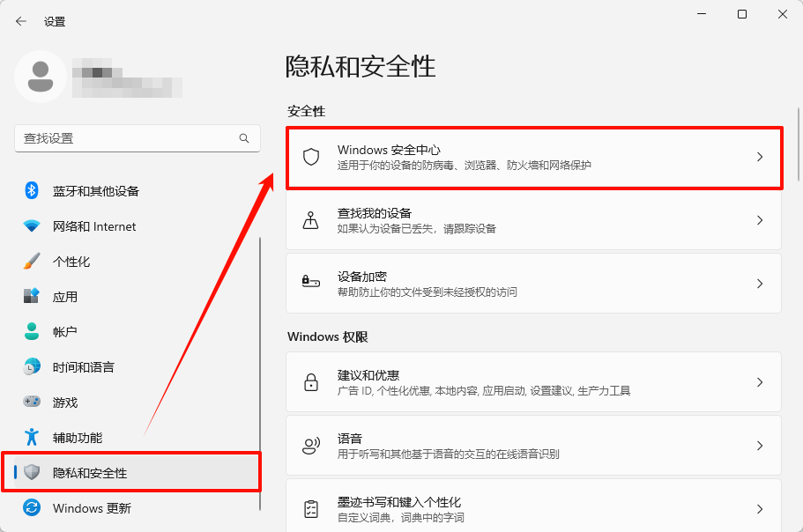Click the blurred account name text
The image size is (803, 532).
[127, 78]
